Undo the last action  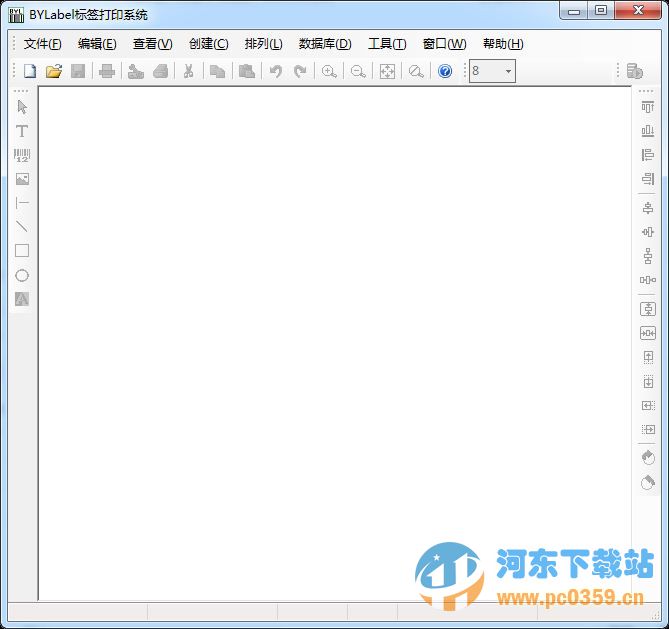coord(276,71)
